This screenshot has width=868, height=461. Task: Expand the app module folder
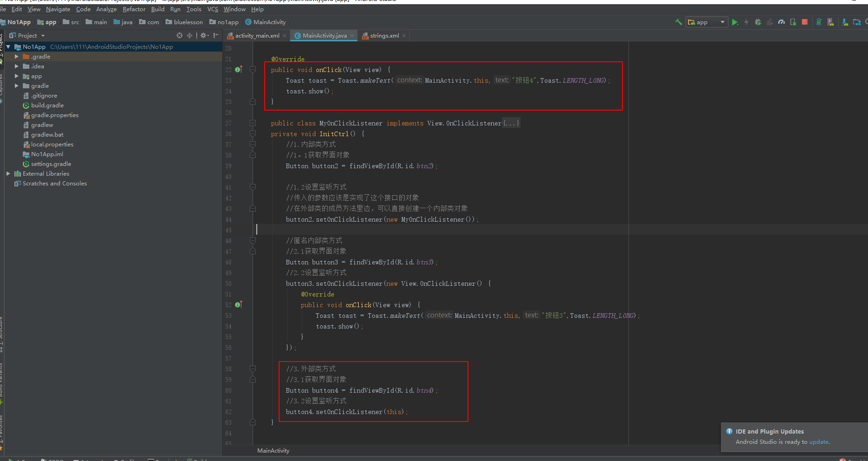pos(17,76)
